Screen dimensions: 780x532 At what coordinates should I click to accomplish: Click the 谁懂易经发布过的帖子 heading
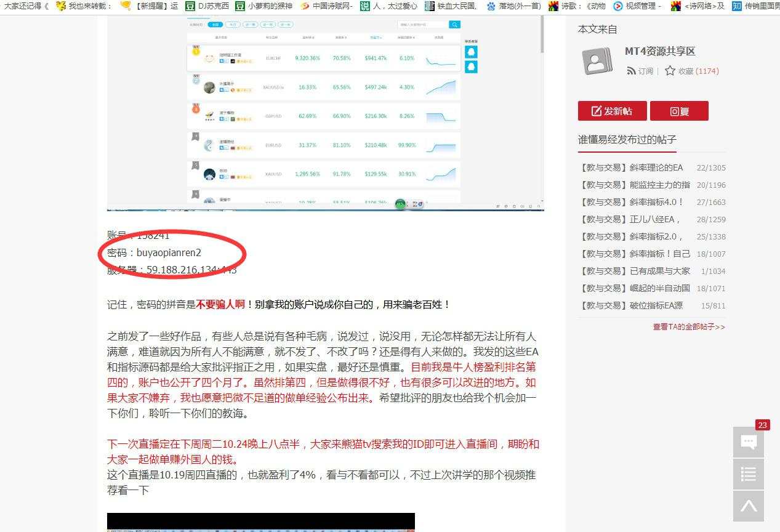(x=627, y=140)
